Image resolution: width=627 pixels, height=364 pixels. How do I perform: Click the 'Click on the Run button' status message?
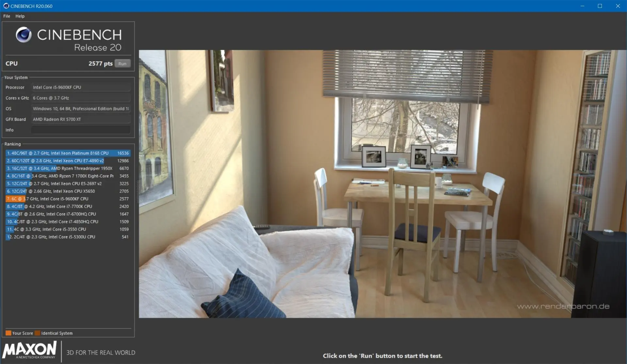[382, 356]
